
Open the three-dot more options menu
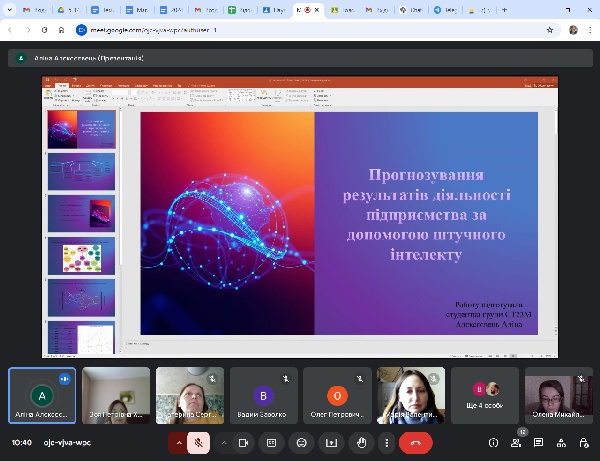tap(387, 442)
